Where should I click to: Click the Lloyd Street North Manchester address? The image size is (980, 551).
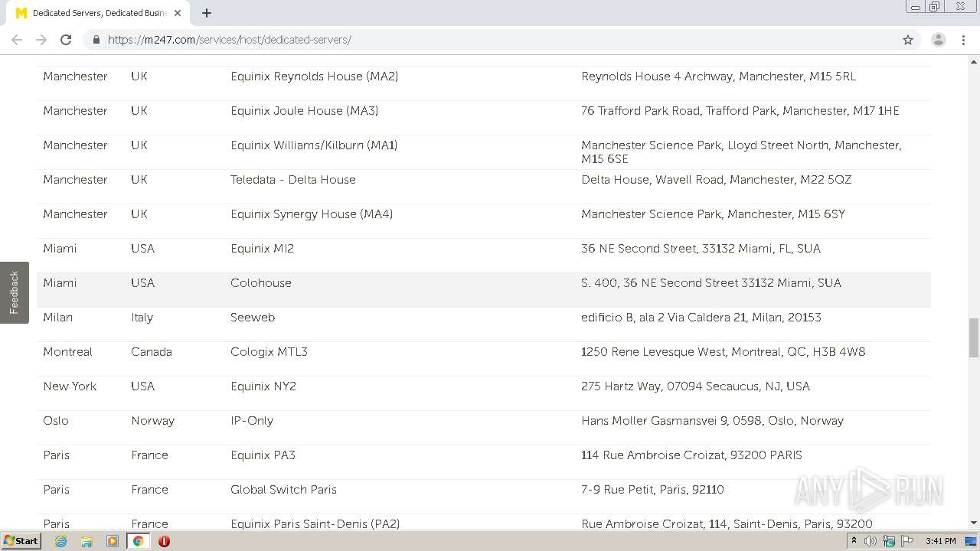pos(741,152)
